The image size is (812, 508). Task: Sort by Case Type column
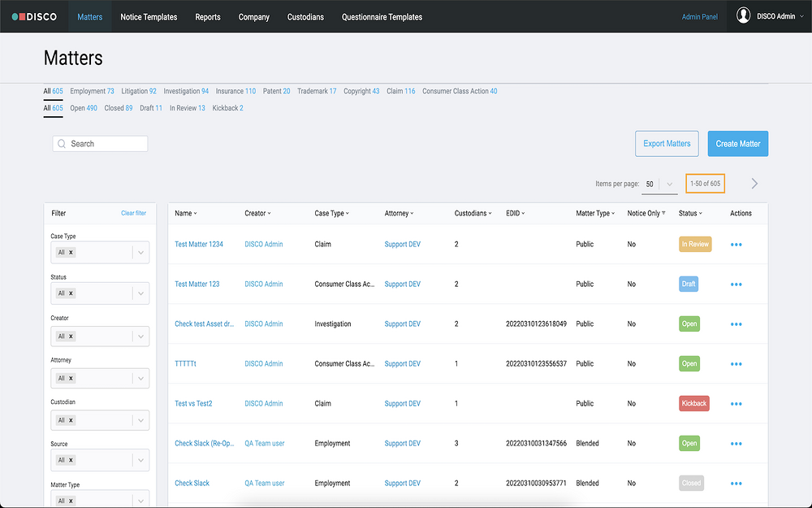pyautogui.click(x=331, y=213)
